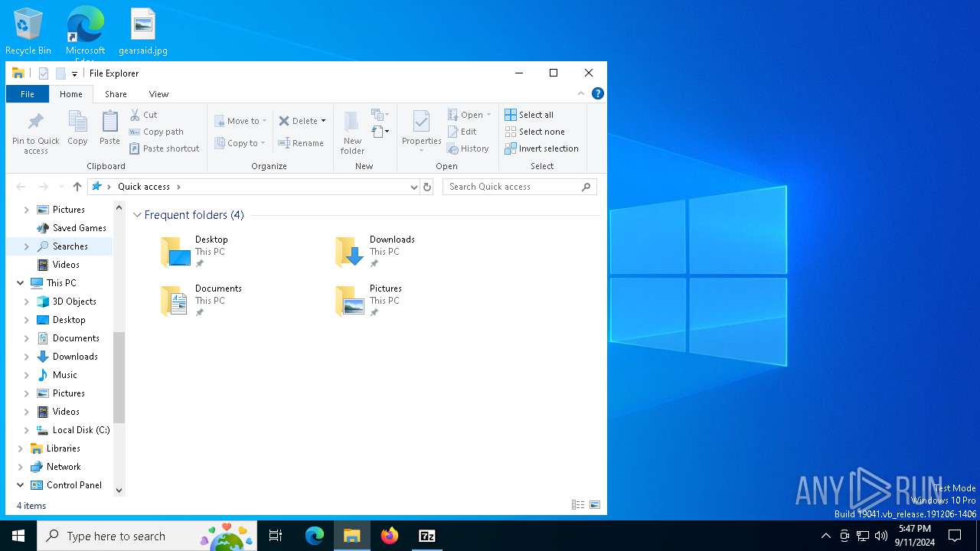Click Invert selection

click(541, 148)
